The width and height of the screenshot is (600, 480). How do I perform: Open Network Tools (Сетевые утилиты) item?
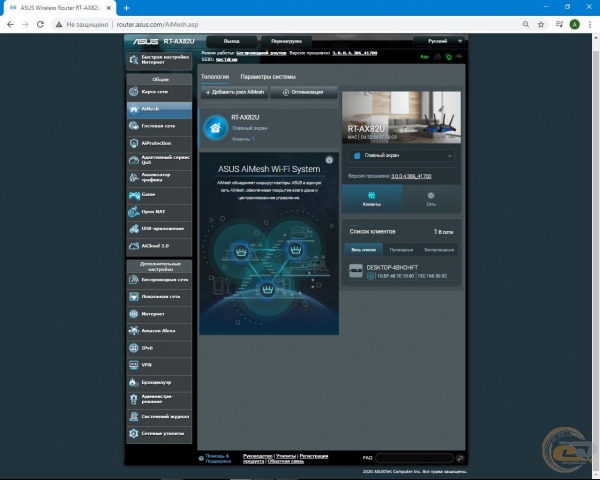point(159,434)
